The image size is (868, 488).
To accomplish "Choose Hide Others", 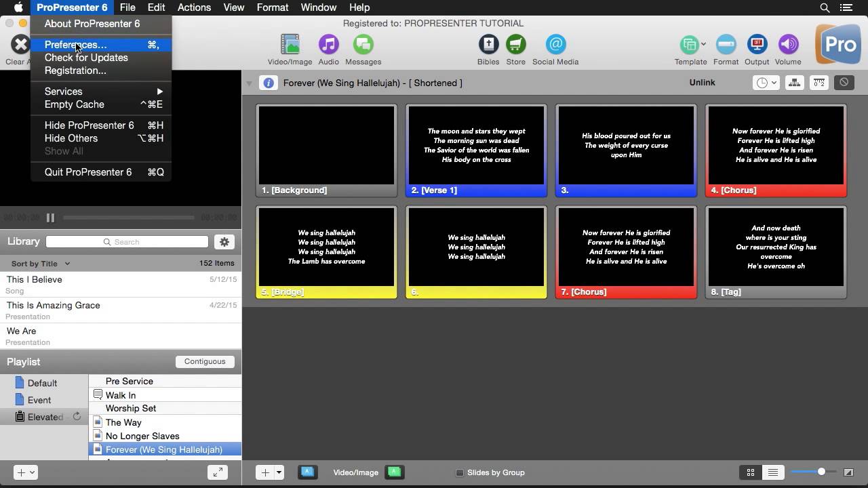I will [x=101, y=138].
